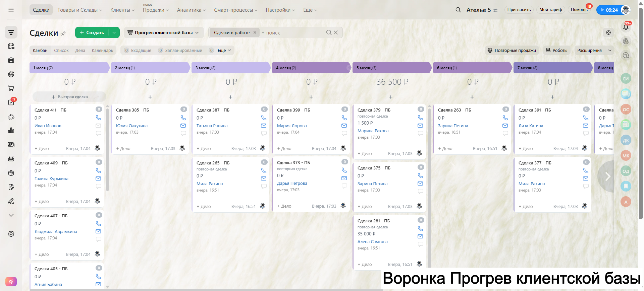Open the Прогрев клиентской базы funnel dropdown

coord(164,32)
